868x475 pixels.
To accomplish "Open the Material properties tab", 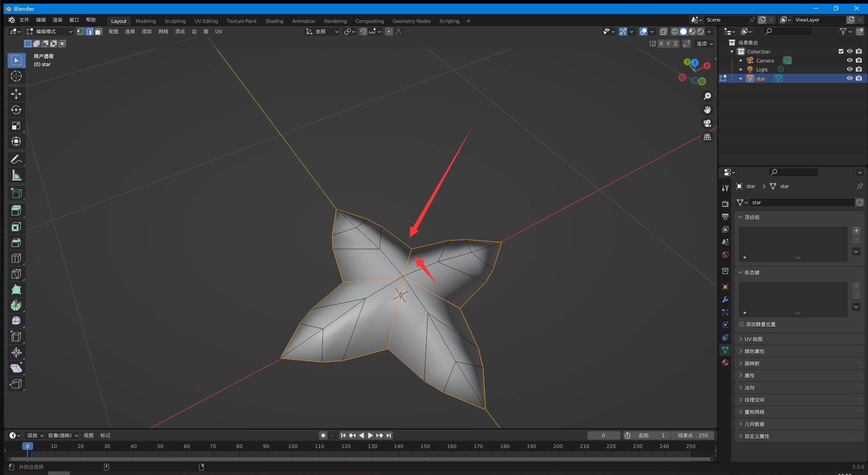I will tap(725, 363).
